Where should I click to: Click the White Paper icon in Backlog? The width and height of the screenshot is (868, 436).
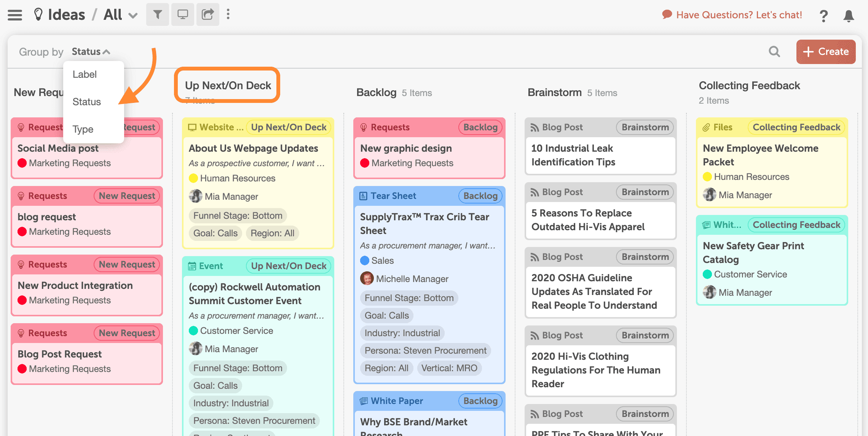(x=364, y=401)
